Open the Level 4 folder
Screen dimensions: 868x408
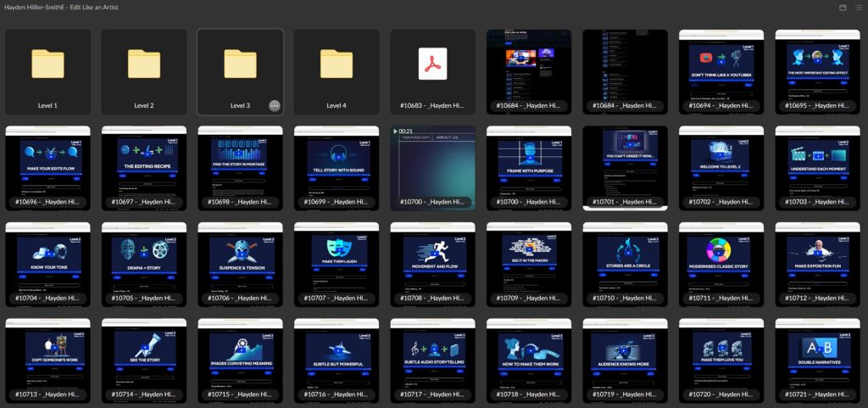337,71
